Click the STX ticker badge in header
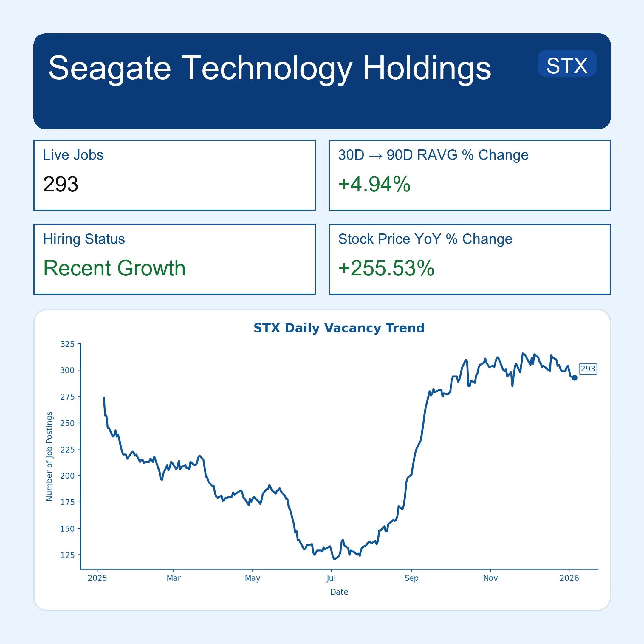The image size is (644, 644). click(567, 65)
